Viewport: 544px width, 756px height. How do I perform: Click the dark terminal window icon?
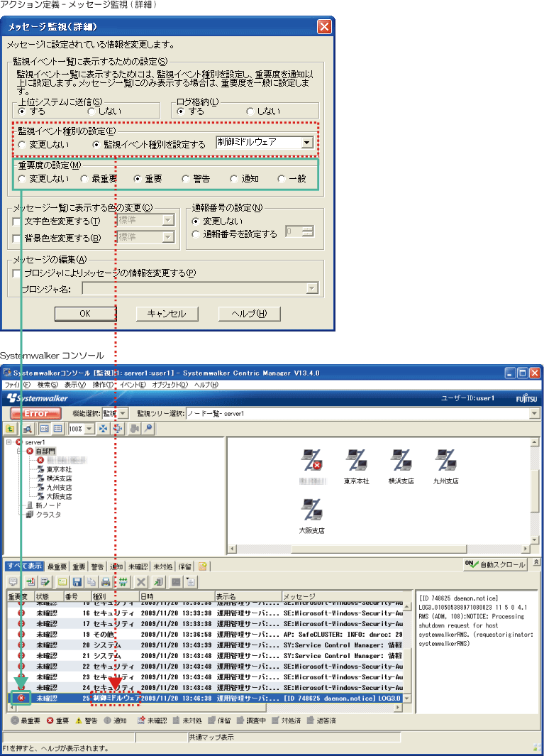(176, 582)
